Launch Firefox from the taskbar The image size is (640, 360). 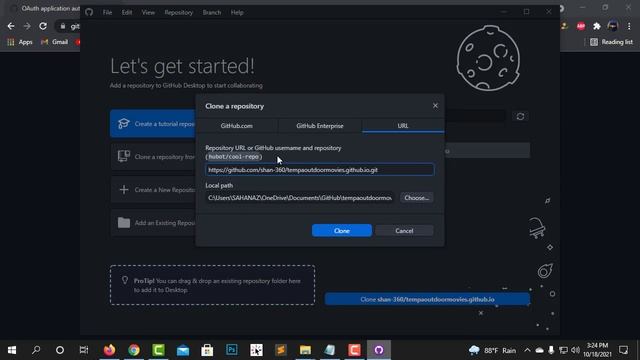109,350
